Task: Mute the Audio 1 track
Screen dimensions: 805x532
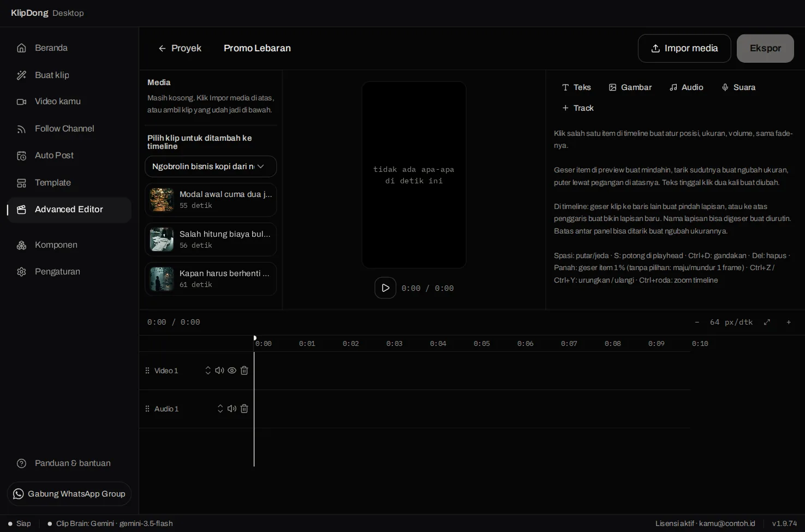Action: tap(232, 409)
